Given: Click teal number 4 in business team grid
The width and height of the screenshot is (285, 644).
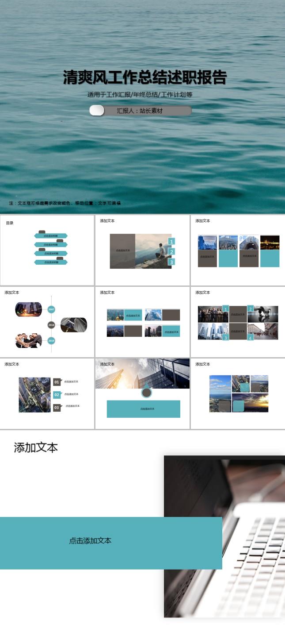Looking at the screenshot, I should tap(250, 338).
